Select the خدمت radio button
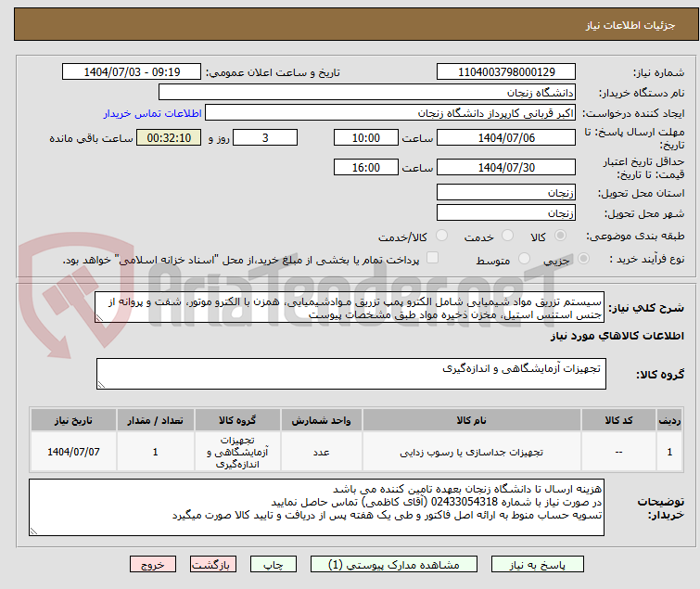This screenshot has width=700, height=589. [x=507, y=236]
